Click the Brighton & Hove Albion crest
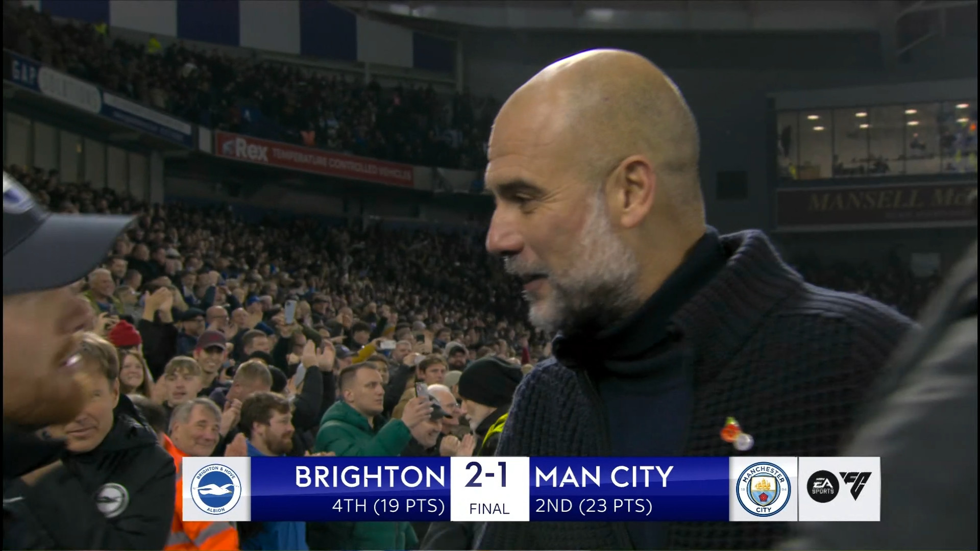The width and height of the screenshot is (980, 551). pos(216,489)
